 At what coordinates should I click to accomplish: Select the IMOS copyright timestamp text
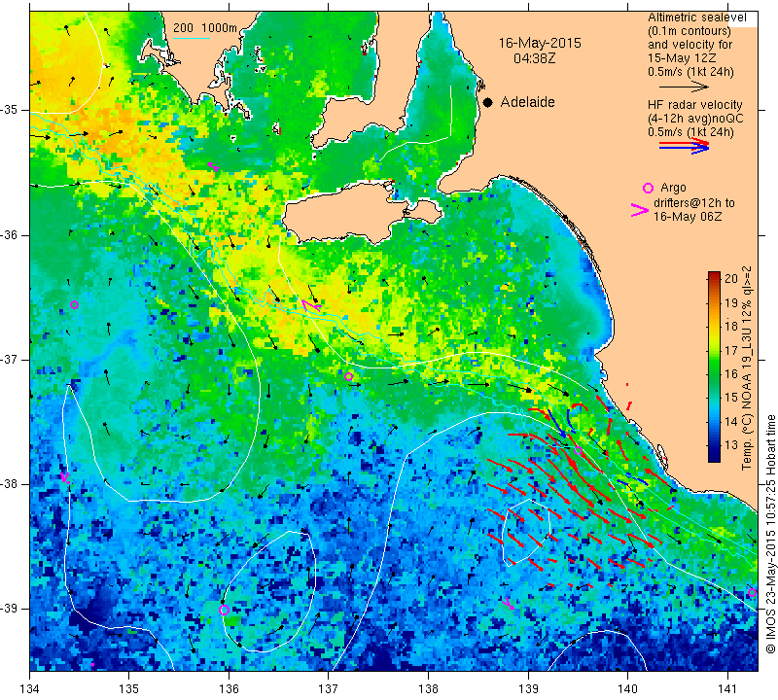770,534
